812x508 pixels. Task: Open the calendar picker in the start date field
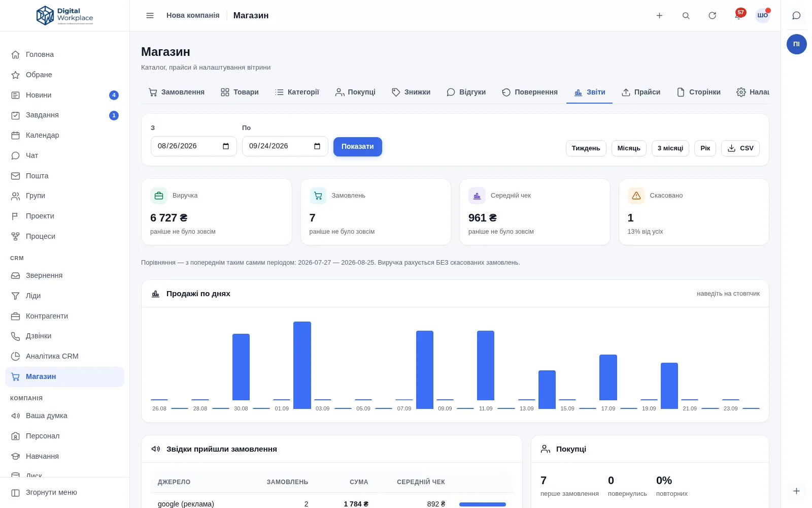click(226, 146)
